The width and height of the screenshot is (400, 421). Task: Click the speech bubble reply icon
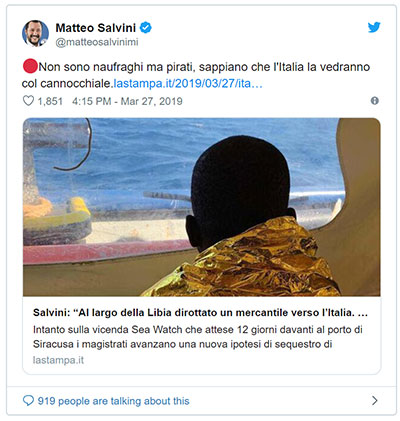28,400
